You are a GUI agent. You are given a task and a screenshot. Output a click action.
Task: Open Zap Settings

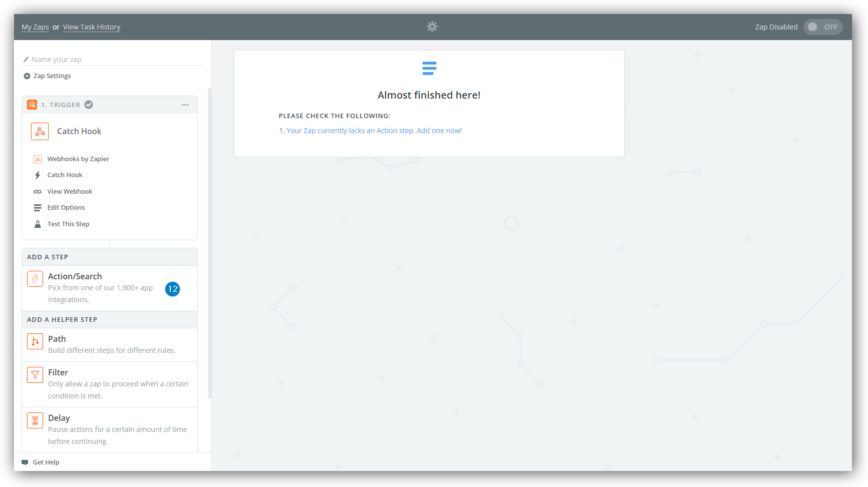pyautogui.click(x=48, y=76)
